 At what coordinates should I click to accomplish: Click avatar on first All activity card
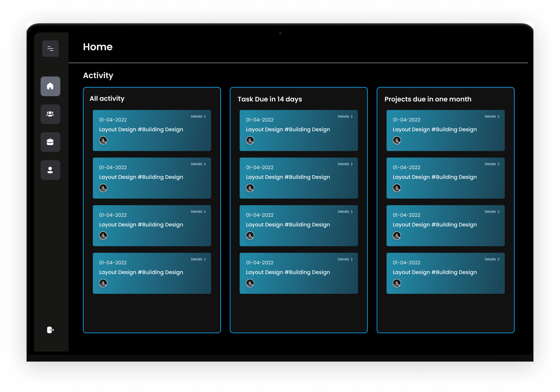103,140
